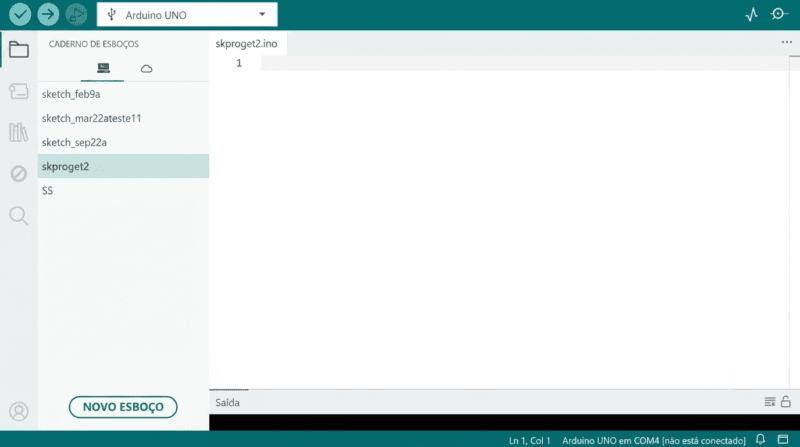Open the user account profile icon
The width and height of the screenshot is (800, 447).
(19, 411)
